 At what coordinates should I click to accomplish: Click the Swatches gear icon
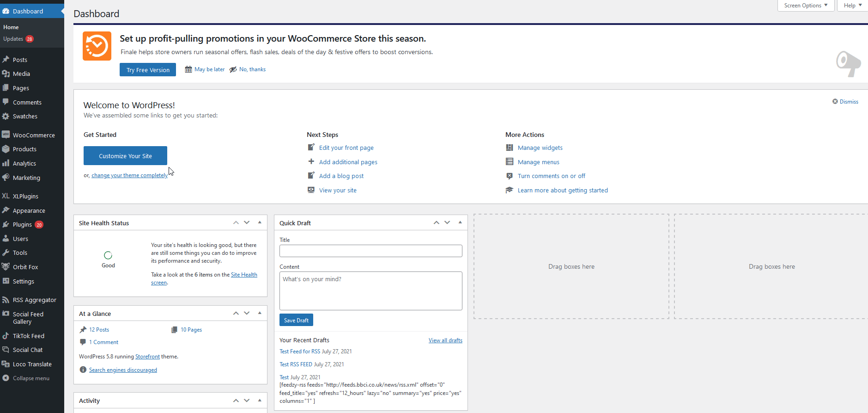6,116
